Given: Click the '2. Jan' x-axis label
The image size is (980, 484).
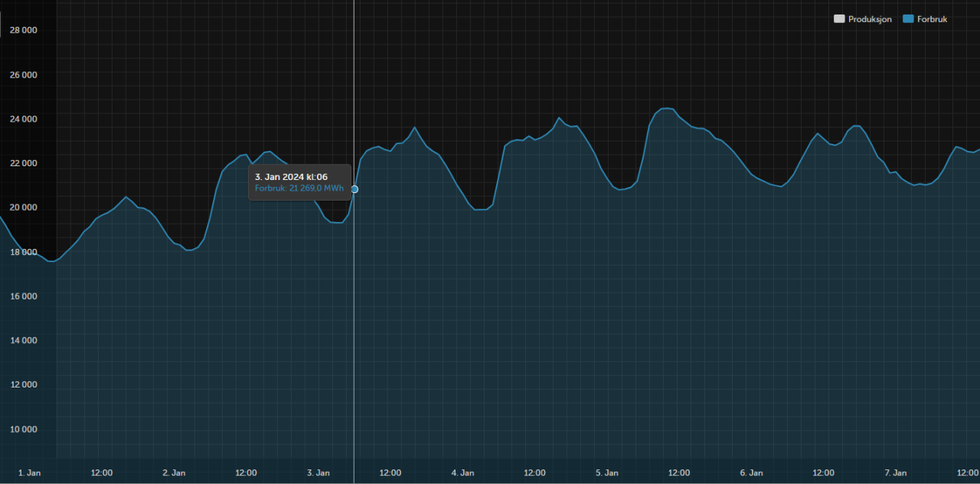Looking at the screenshot, I should pos(174,473).
